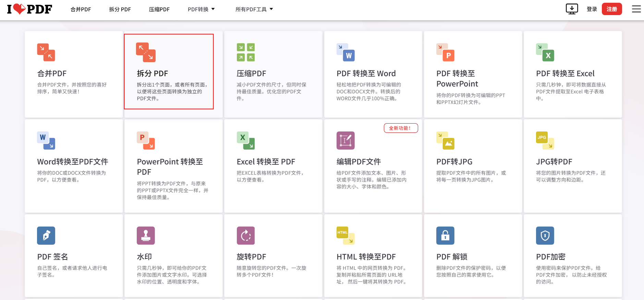The width and height of the screenshot is (644, 300).
Task: Click the PDF 解锁 padlock icon
Action: [445, 236]
